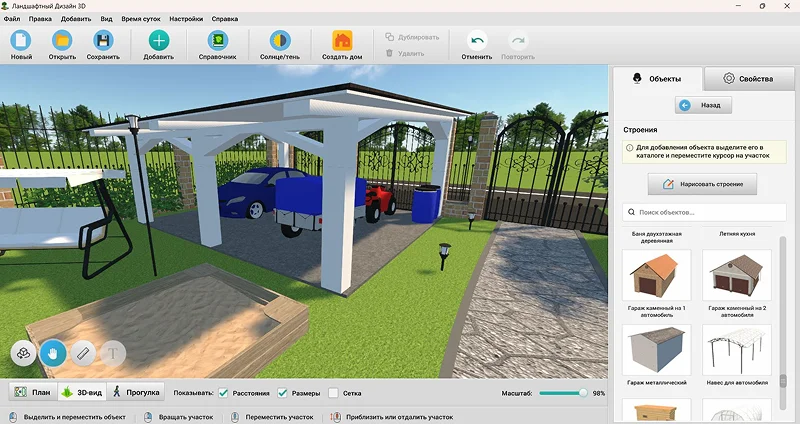Click Переместить участок status hint
This screenshot has height=424, width=800.
click(280, 417)
